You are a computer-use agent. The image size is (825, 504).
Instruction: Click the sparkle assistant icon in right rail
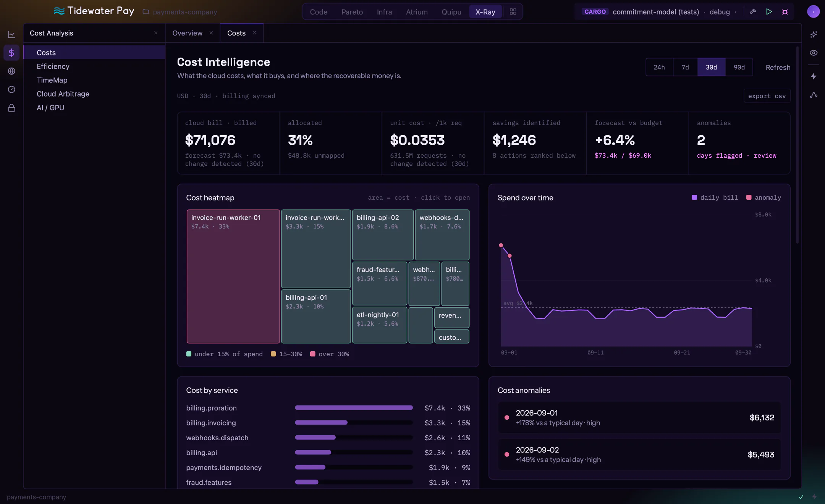(x=814, y=34)
